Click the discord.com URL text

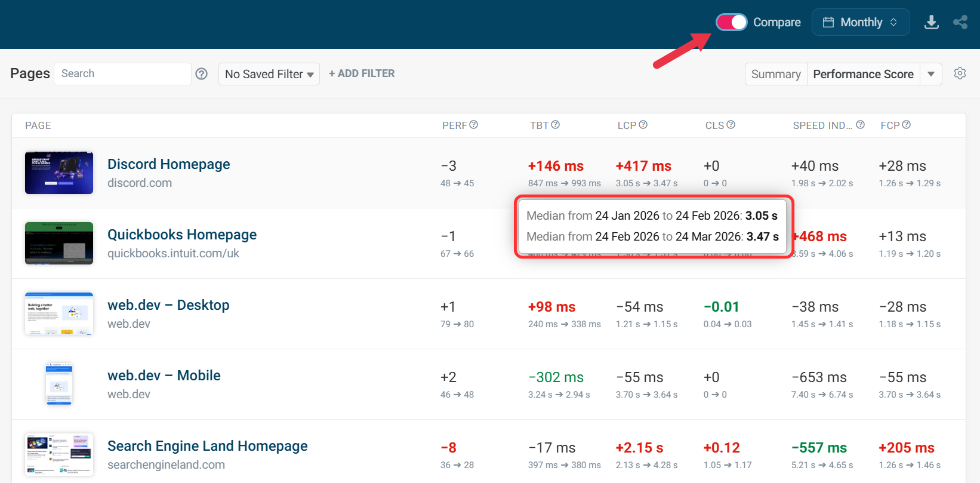click(140, 183)
